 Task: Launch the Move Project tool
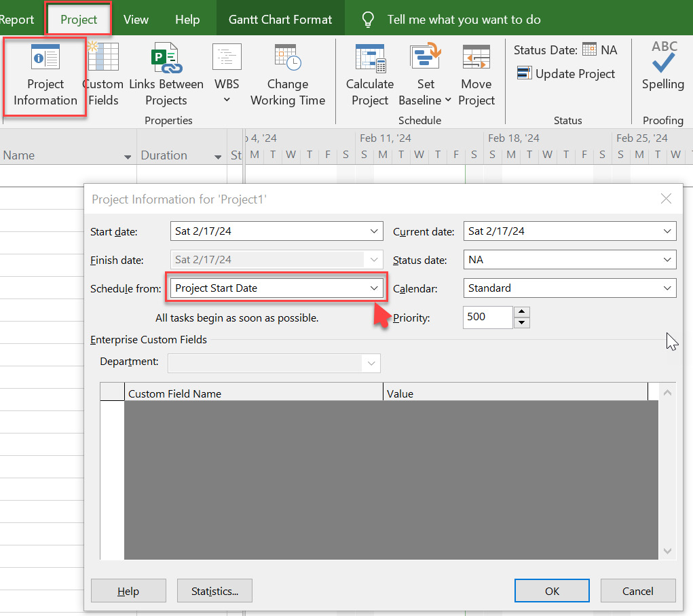(476, 75)
